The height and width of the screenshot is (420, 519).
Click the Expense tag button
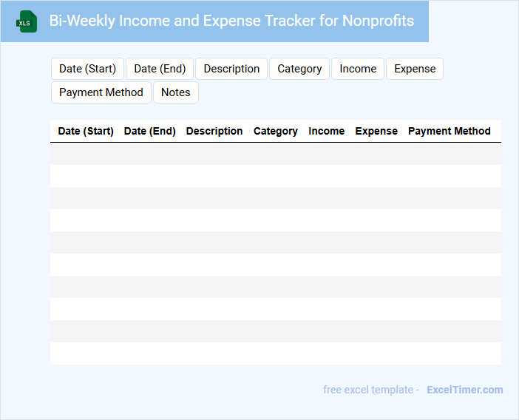tap(415, 69)
